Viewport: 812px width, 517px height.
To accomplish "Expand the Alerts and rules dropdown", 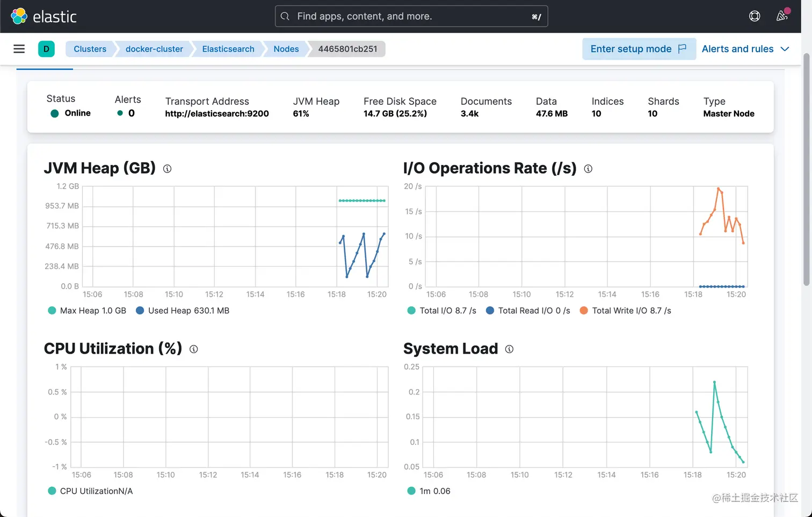I will [745, 49].
